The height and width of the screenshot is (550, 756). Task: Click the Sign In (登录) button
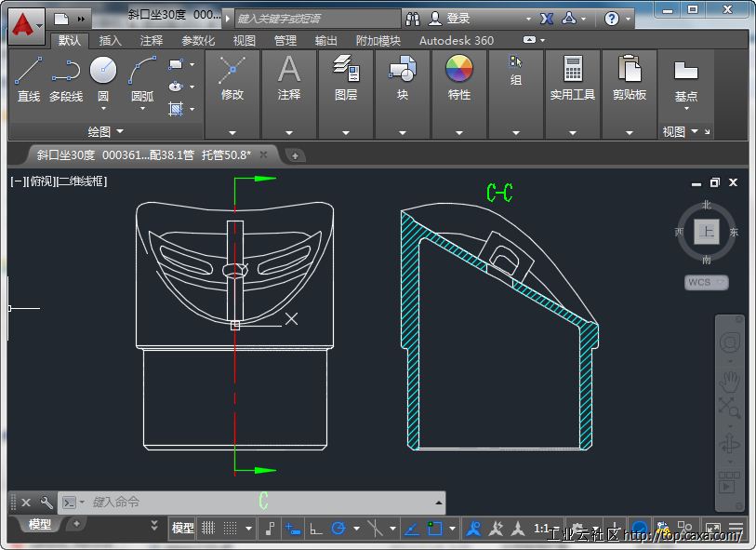pyautogui.click(x=458, y=19)
